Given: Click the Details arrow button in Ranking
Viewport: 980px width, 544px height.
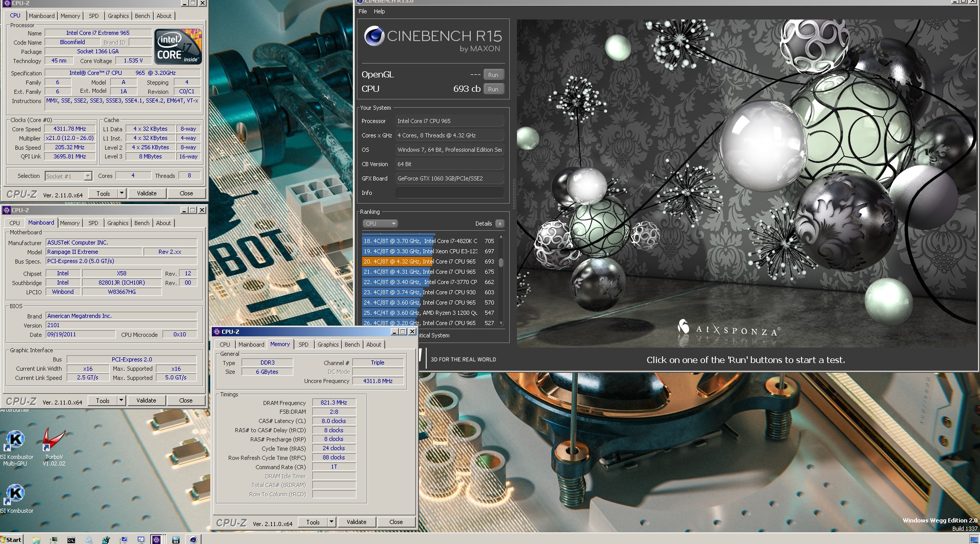Looking at the screenshot, I should click(x=500, y=224).
